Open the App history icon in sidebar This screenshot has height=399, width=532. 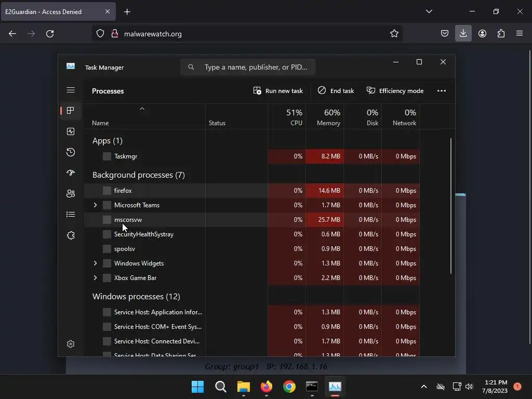(x=71, y=152)
